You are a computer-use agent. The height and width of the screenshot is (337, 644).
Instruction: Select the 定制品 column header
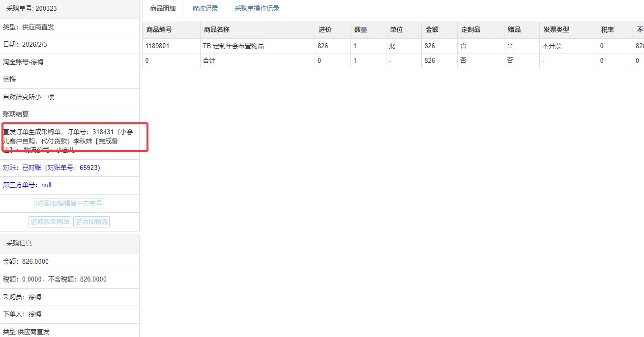click(470, 29)
